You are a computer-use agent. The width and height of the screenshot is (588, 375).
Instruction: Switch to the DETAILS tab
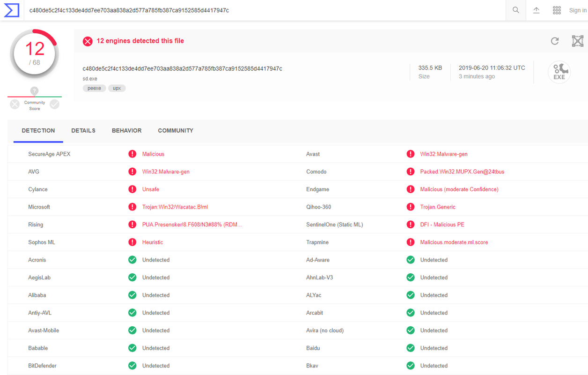pos(83,131)
